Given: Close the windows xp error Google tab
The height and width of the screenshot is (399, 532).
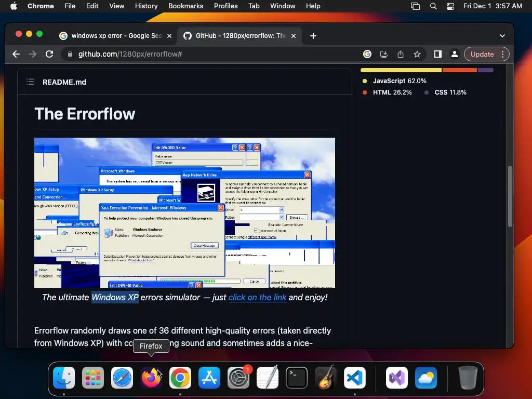Looking at the screenshot, I should (x=169, y=36).
